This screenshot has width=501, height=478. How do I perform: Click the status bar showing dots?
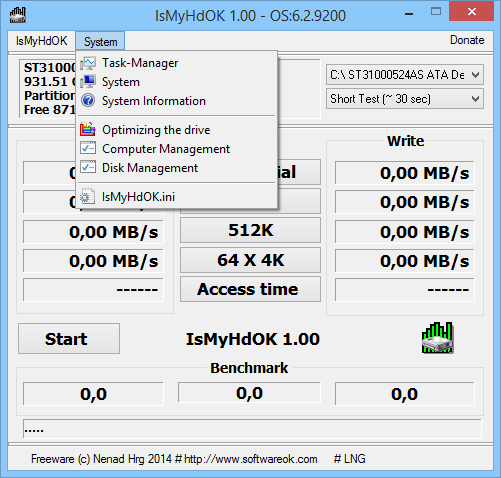[x=252, y=429]
